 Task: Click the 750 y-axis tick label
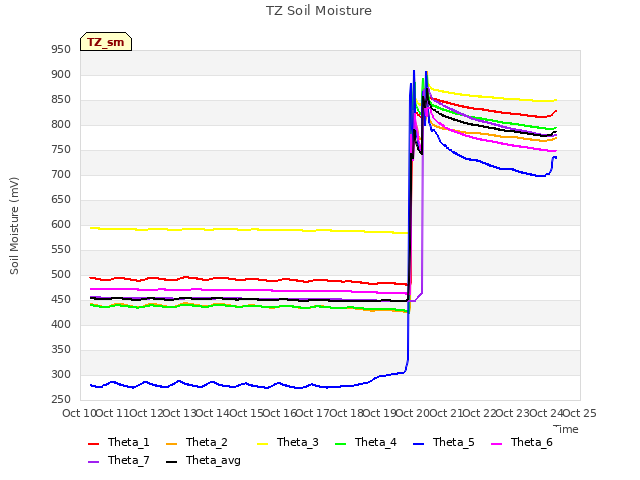pos(61,149)
